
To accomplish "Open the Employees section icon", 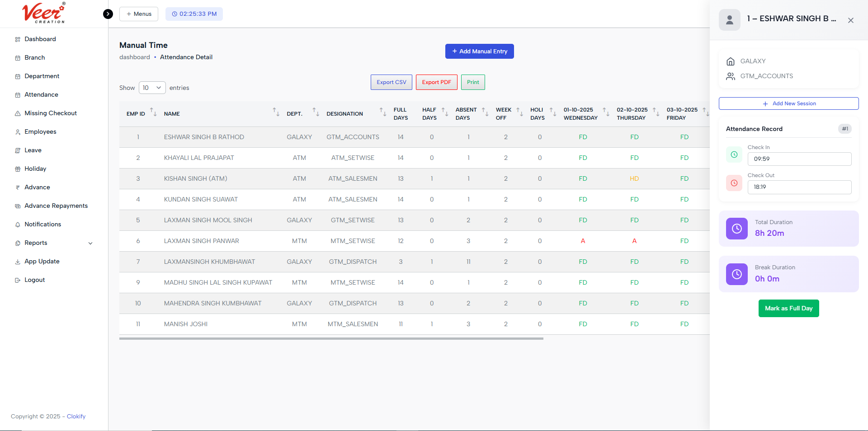I will 17,131.
